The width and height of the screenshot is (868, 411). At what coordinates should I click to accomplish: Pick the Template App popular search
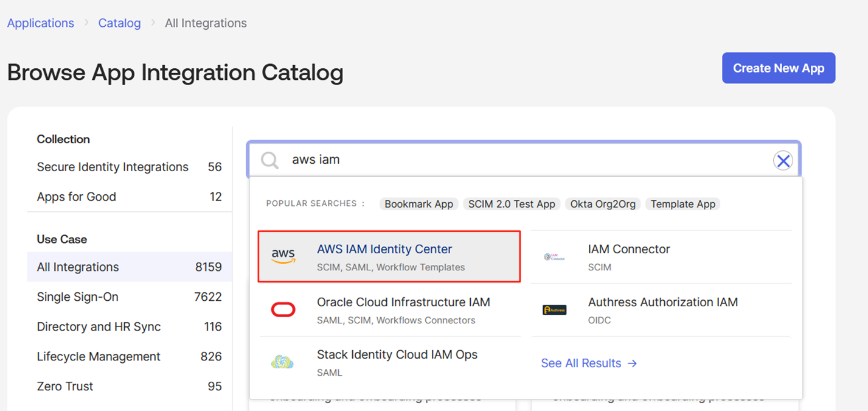[682, 204]
